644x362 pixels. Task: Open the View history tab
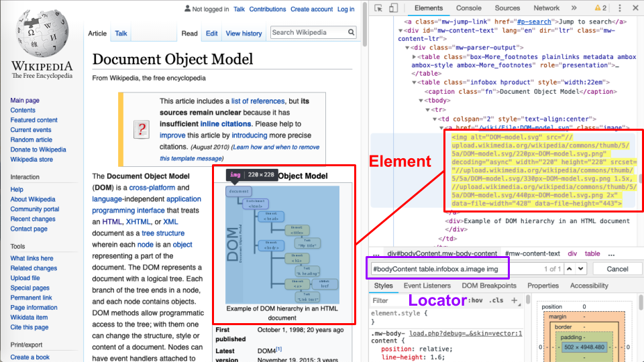click(244, 34)
